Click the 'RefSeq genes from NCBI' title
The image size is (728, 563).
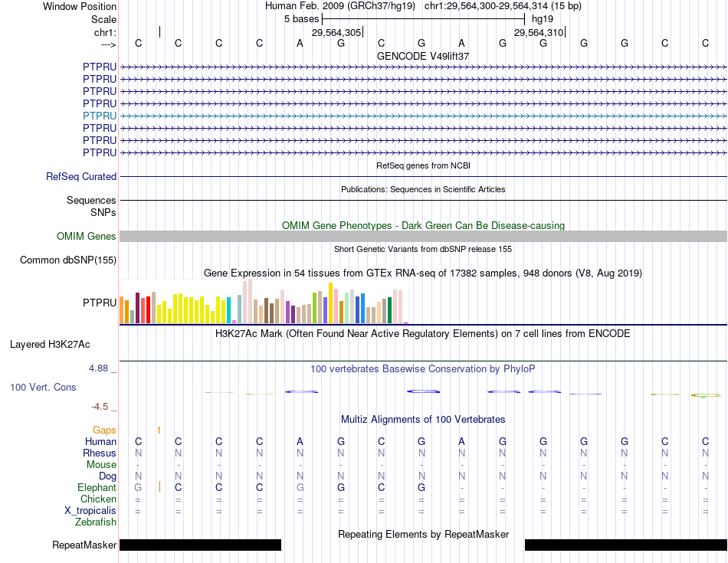(423, 165)
